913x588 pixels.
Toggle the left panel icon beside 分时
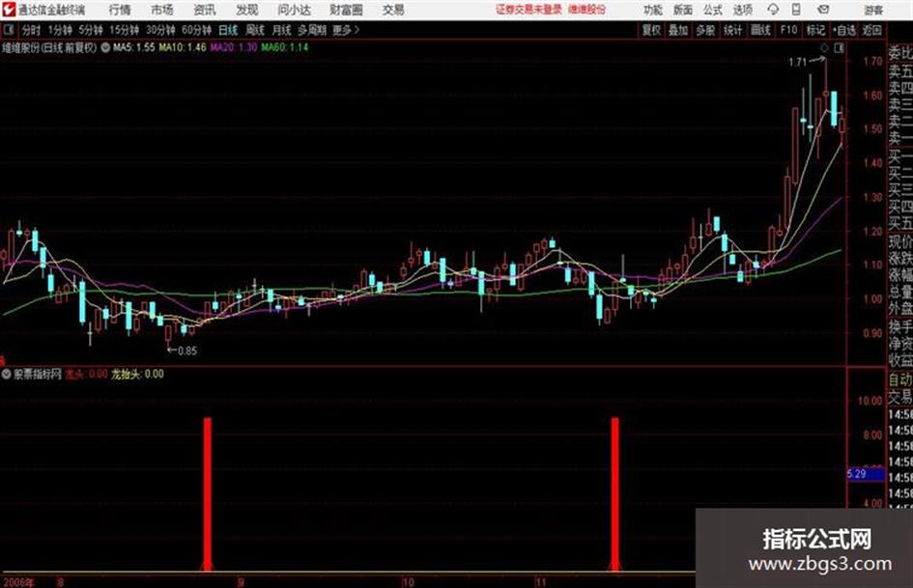click(x=8, y=30)
